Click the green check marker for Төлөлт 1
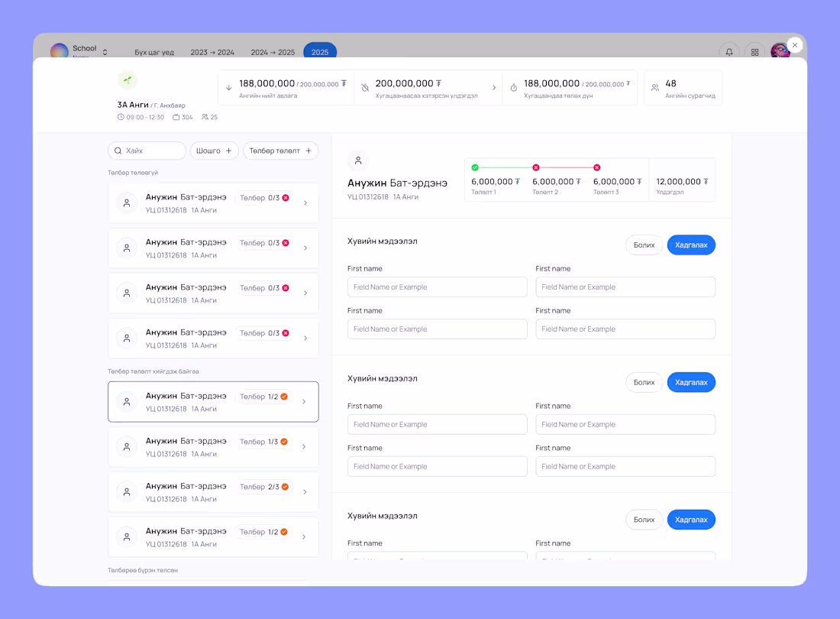This screenshot has height=619, width=840. point(475,168)
